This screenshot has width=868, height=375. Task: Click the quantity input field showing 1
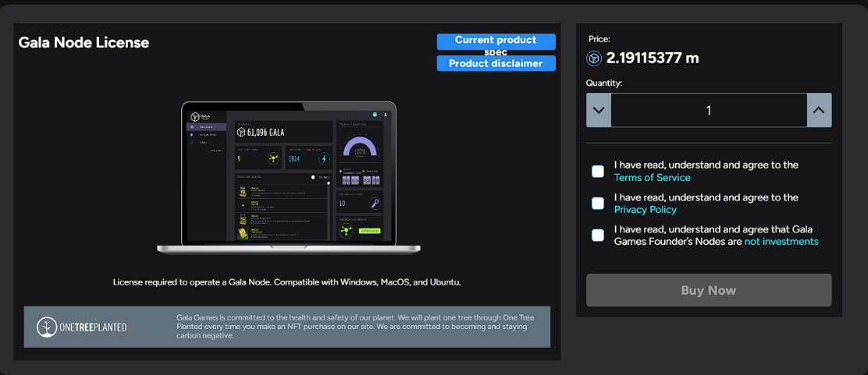pyautogui.click(x=709, y=110)
